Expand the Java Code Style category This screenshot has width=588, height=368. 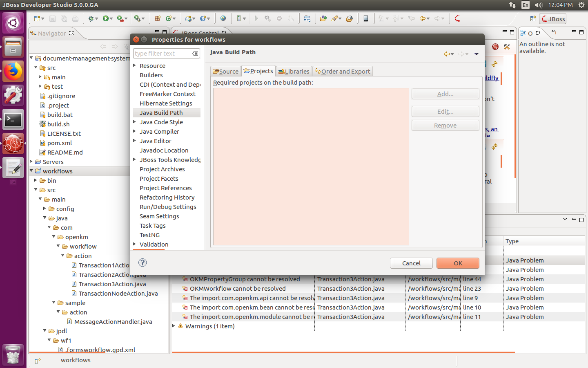coord(135,122)
